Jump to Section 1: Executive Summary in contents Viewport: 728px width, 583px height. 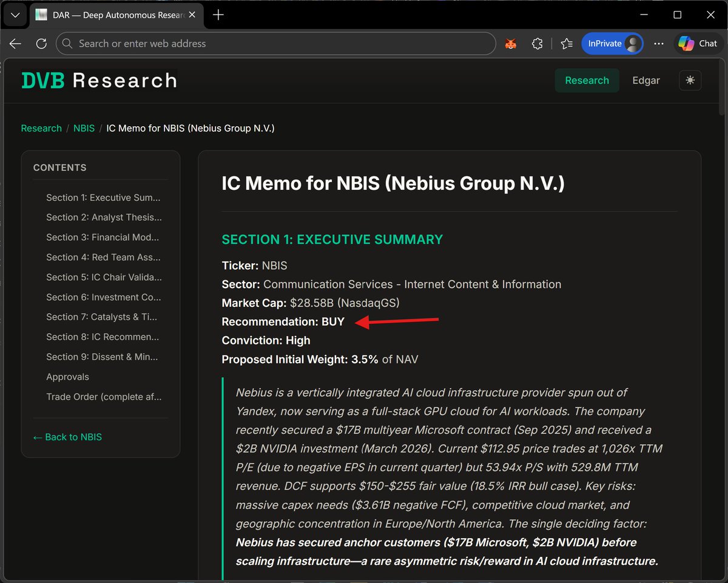coord(104,198)
